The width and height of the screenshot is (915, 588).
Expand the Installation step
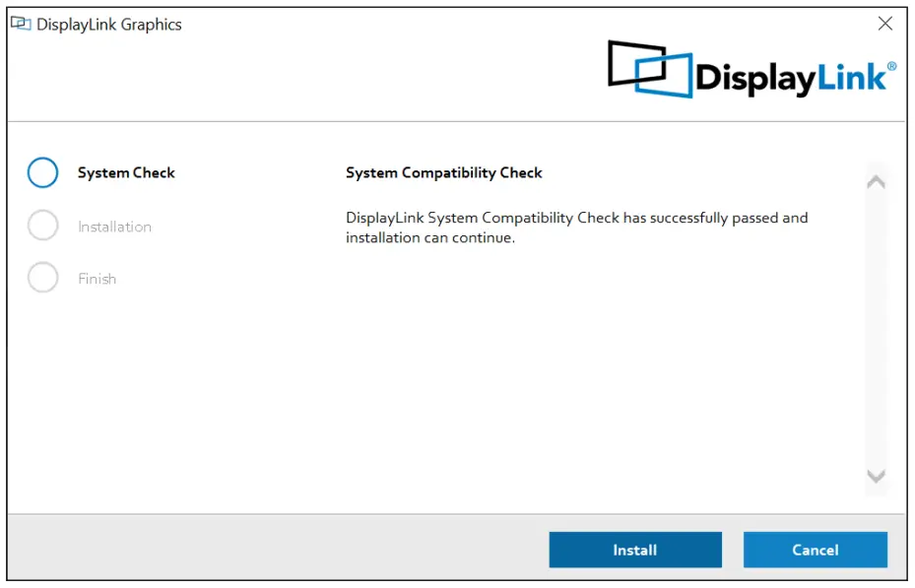[115, 226]
